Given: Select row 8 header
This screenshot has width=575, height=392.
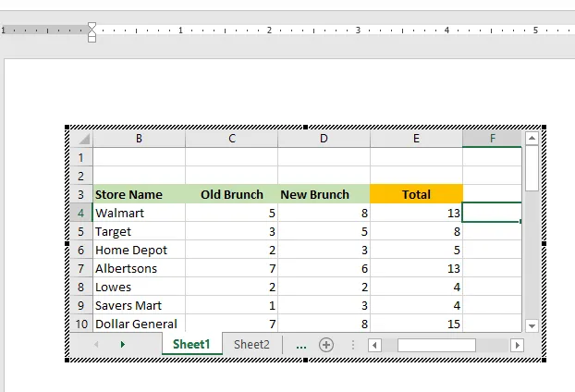Looking at the screenshot, I should point(81,287).
